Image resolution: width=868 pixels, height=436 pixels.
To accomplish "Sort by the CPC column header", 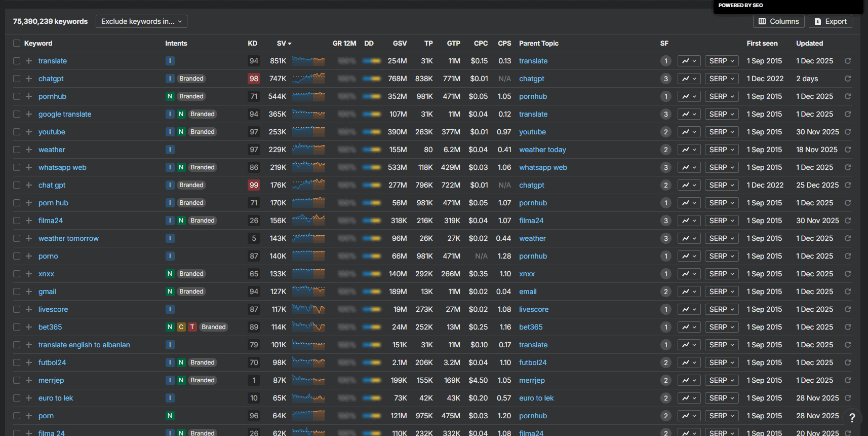I will click(481, 43).
